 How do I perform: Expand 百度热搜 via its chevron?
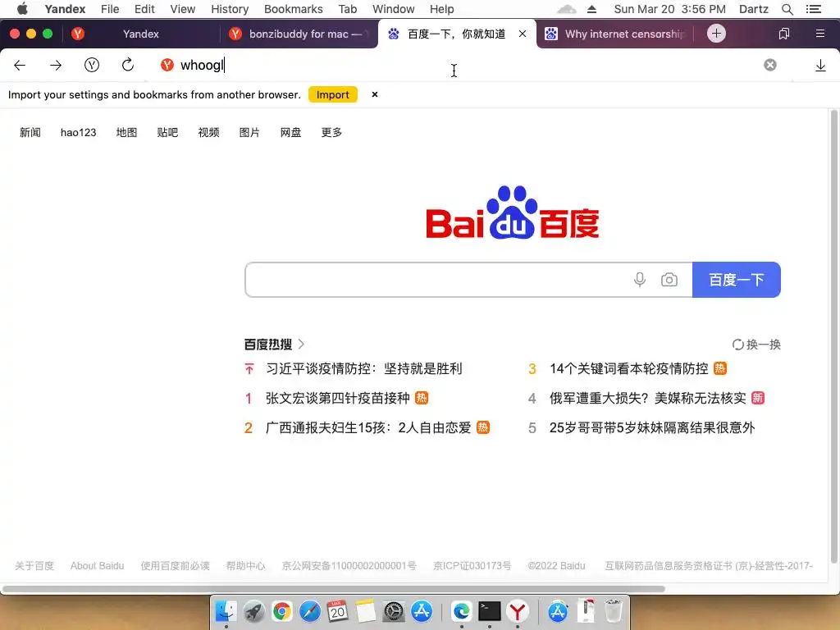(x=301, y=344)
